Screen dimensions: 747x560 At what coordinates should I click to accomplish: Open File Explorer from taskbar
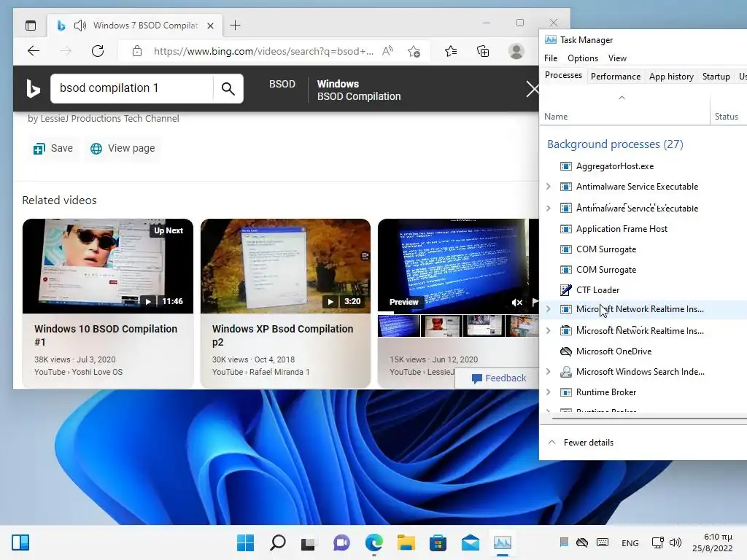[406, 542]
